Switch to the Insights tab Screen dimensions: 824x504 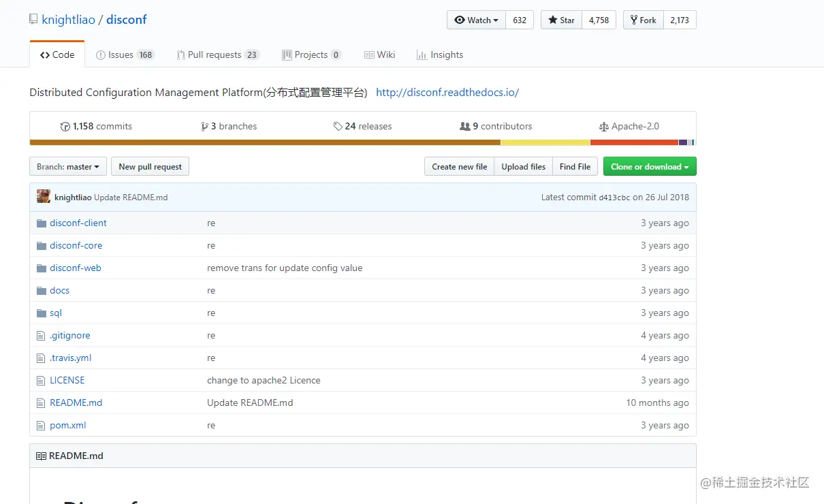pyautogui.click(x=440, y=54)
